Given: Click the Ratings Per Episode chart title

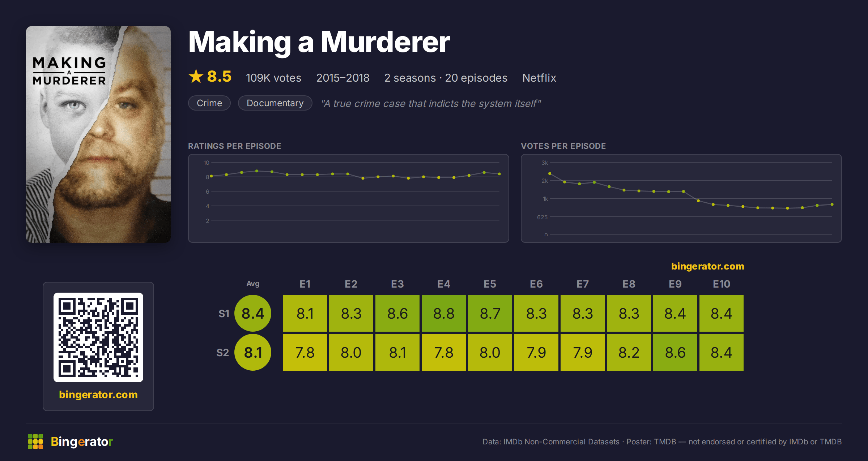Looking at the screenshot, I should click(x=235, y=146).
